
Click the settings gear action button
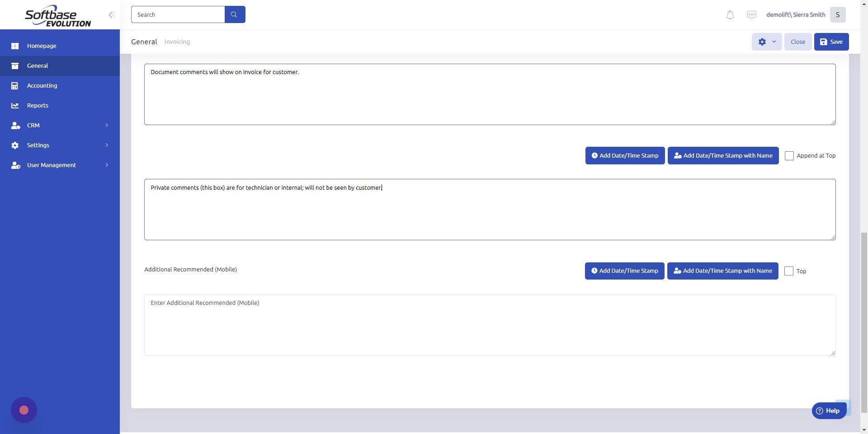[x=762, y=42]
